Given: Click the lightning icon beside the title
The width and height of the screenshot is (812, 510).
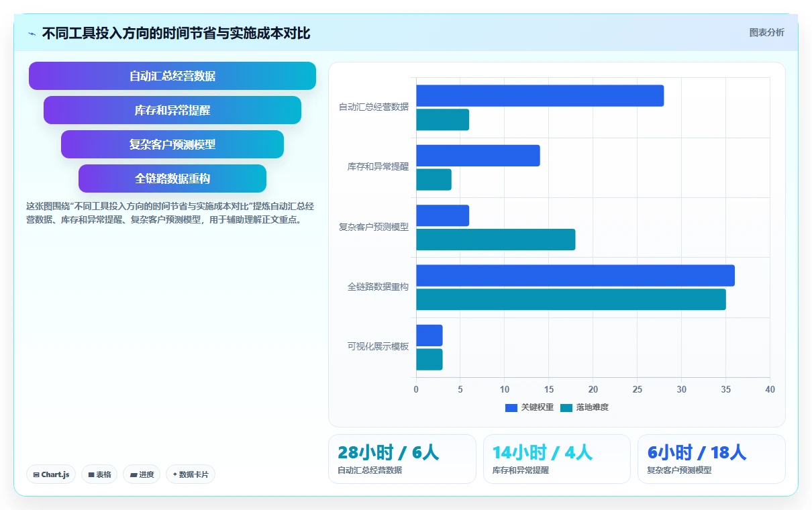Looking at the screenshot, I should (32, 34).
